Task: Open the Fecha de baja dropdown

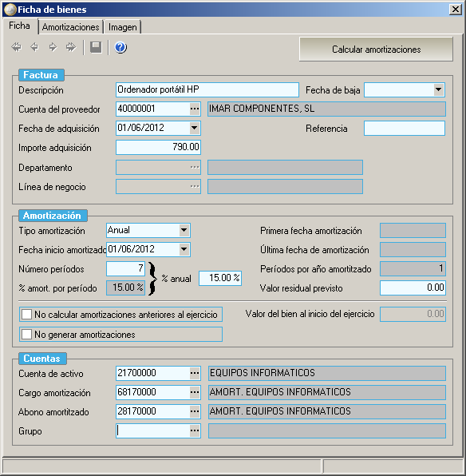Action: [438, 89]
